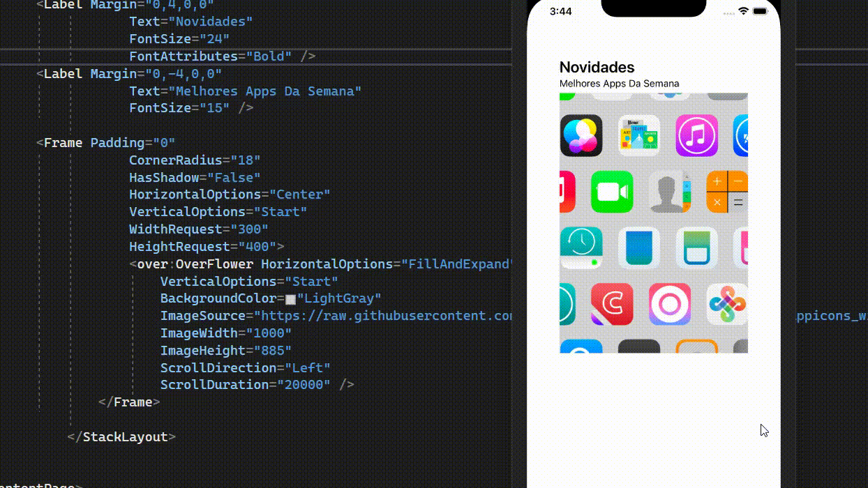Click the Frame's VerticalOptions="Start" line
868x488 pixels.
218,211
